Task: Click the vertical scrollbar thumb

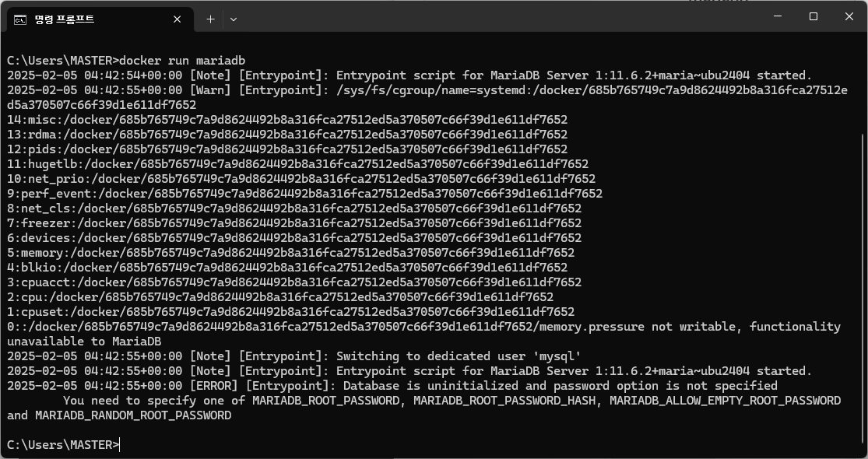Action: (863, 288)
